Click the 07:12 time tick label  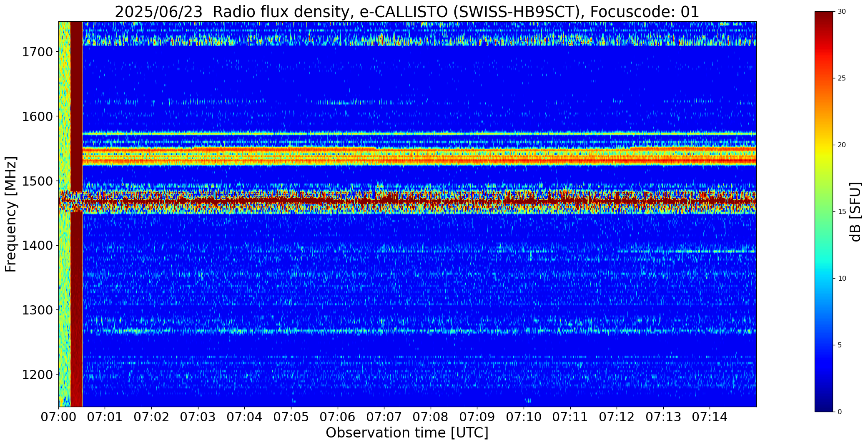pyautogui.click(x=617, y=417)
